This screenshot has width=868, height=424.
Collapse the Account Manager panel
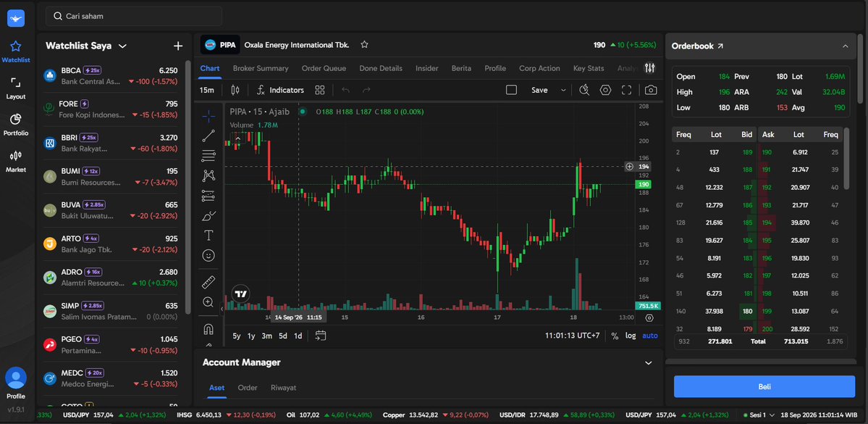[x=649, y=362]
